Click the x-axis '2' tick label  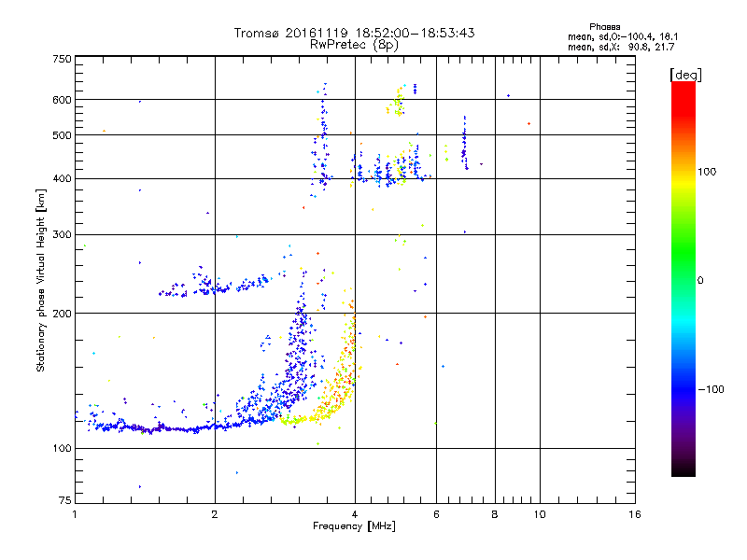(x=215, y=514)
